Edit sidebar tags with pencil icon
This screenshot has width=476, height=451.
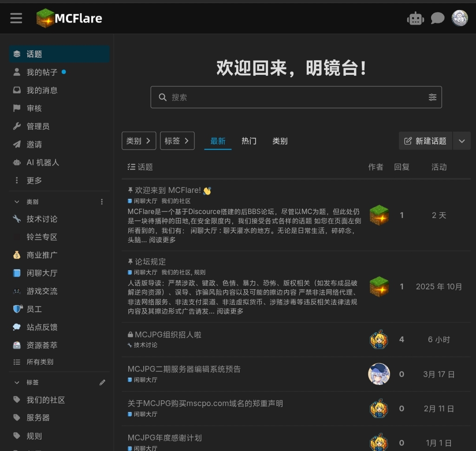(102, 382)
